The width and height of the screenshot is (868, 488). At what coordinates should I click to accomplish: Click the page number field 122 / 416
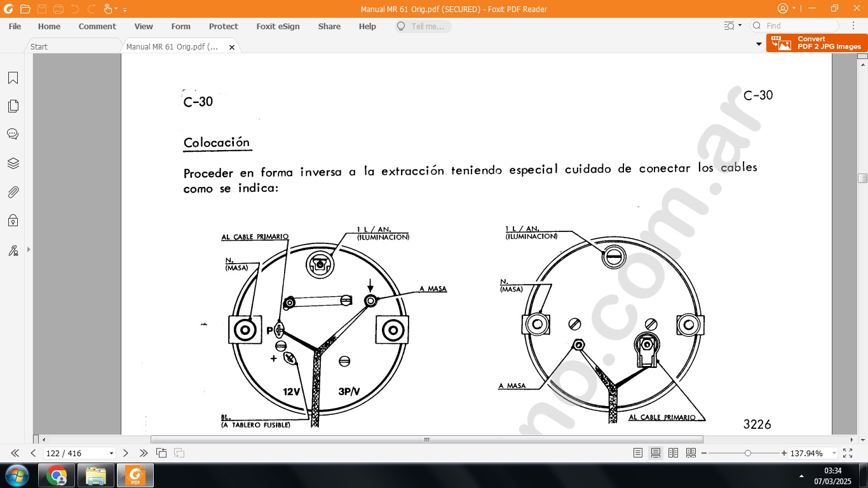click(75, 454)
